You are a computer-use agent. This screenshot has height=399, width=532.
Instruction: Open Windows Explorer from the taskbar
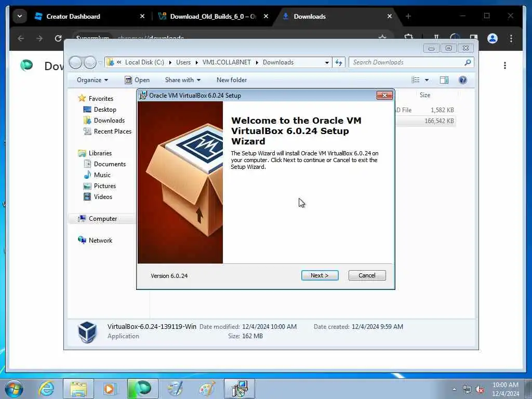click(x=78, y=389)
